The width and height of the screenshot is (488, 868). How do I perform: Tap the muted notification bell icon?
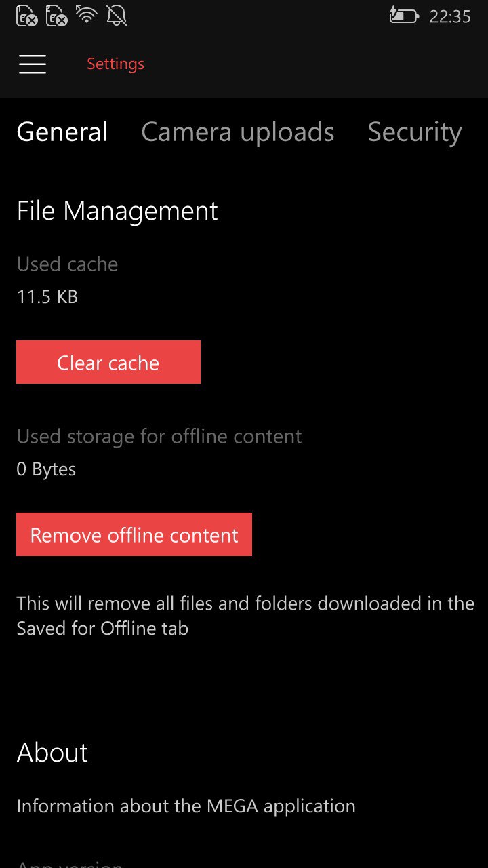[117, 16]
